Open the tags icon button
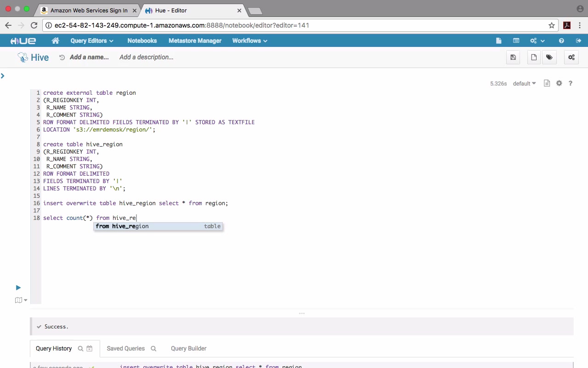 click(549, 57)
